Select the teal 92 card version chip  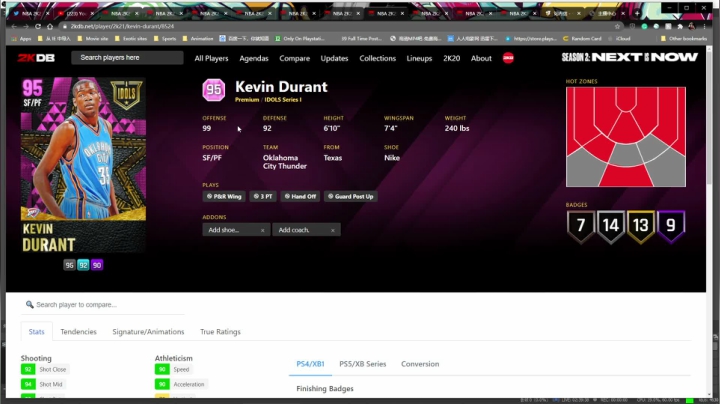coord(83,265)
